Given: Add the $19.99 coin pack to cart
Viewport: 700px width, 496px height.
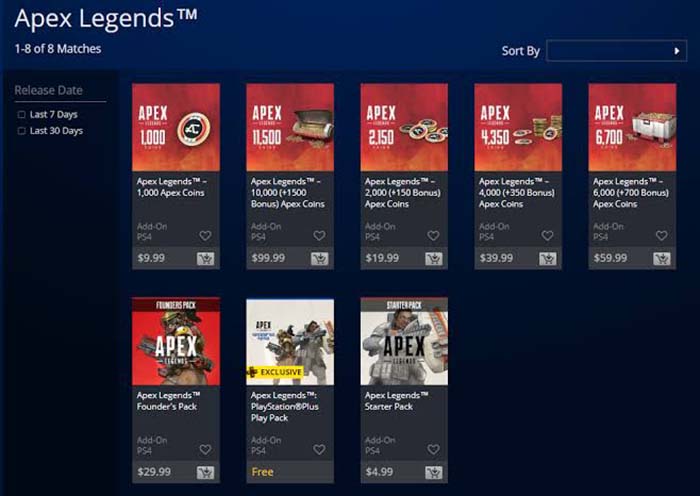Looking at the screenshot, I should (433, 258).
